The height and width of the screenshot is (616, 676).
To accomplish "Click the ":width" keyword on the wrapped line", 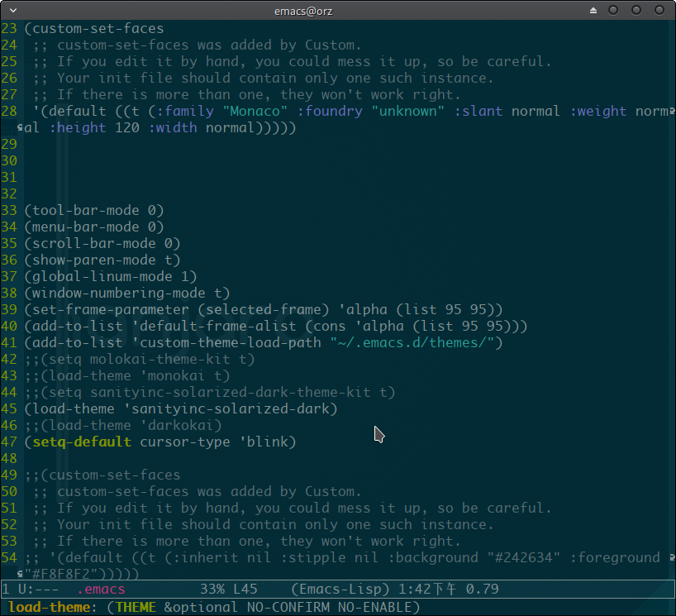I will coord(173,127).
